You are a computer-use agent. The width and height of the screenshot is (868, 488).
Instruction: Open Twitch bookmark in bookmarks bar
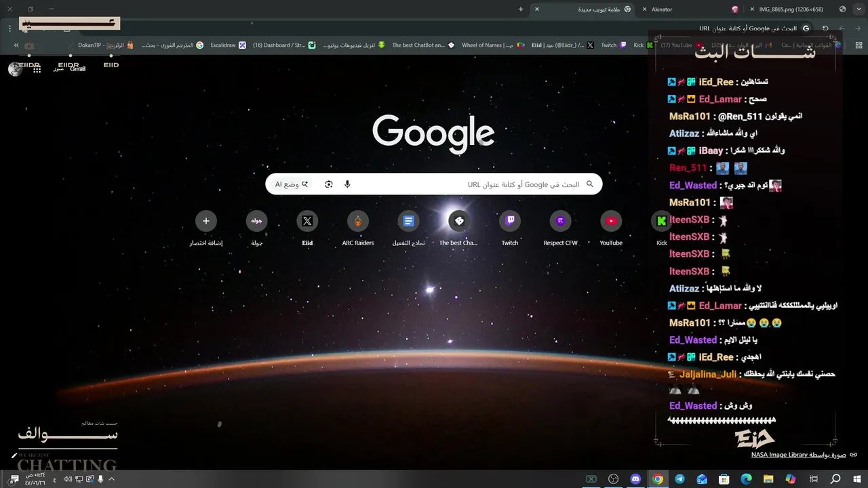pos(613,45)
